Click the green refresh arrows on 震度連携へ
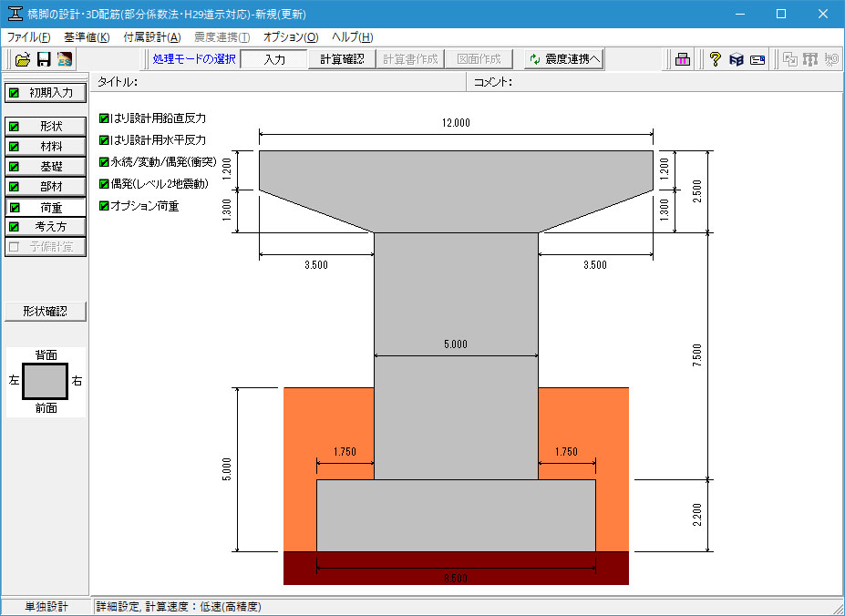The width and height of the screenshot is (845, 616). pyautogui.click(x=534, y=59)
